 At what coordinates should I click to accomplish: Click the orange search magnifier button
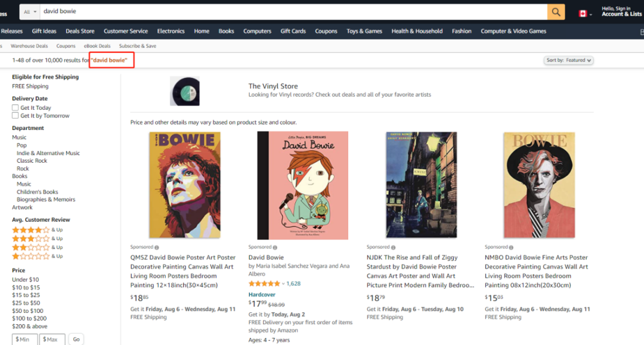[x=556, y=12]
